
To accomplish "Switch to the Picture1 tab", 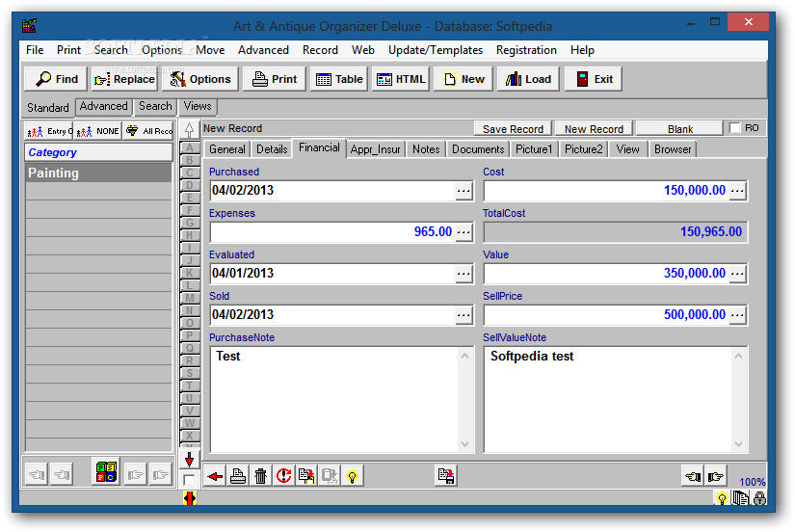I will click(534, 149).
